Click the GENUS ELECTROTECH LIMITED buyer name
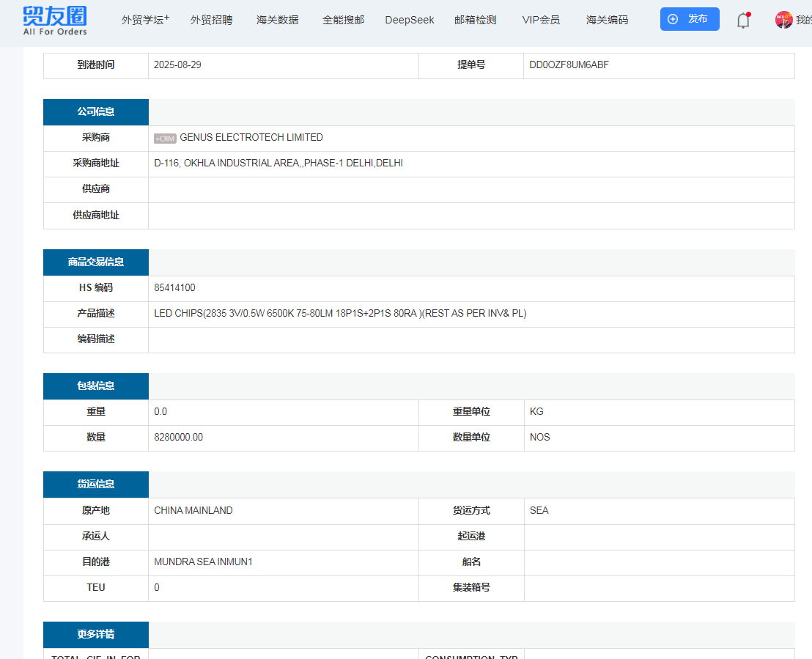 [x=251, y=138]
